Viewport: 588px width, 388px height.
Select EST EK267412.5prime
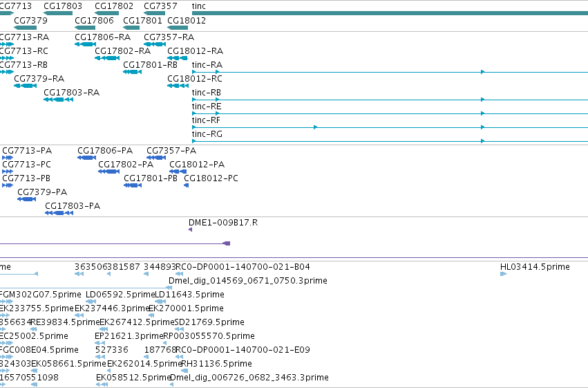(137, 323)
